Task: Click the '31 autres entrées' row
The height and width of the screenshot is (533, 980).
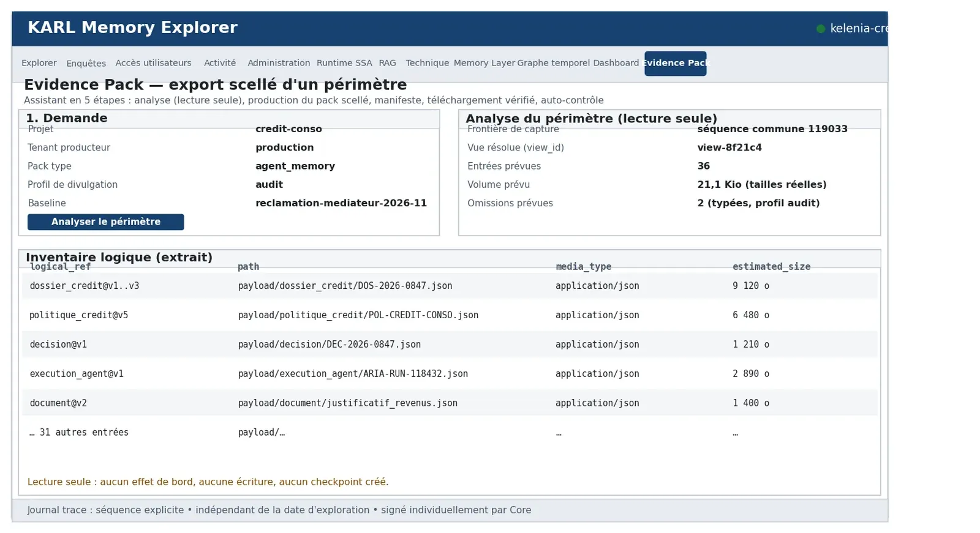Action: click(x=450, y=433)
